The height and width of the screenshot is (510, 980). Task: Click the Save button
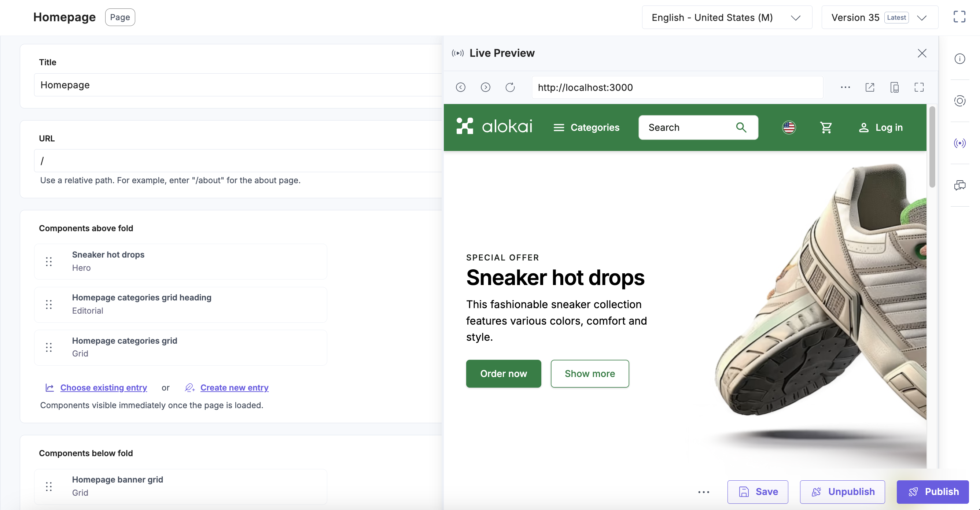click(x=758, y=492)
